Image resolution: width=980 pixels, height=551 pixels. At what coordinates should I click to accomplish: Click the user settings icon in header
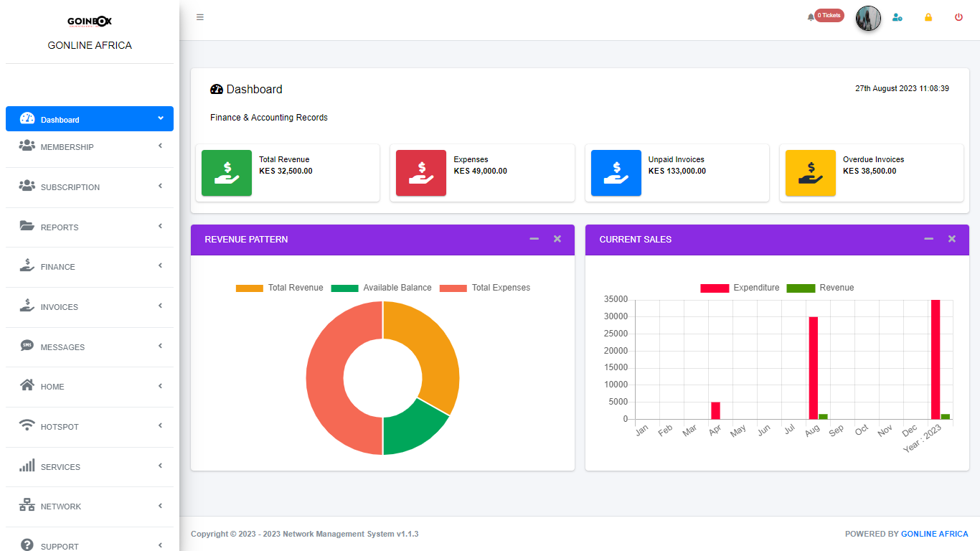click(x=897, y=17)
